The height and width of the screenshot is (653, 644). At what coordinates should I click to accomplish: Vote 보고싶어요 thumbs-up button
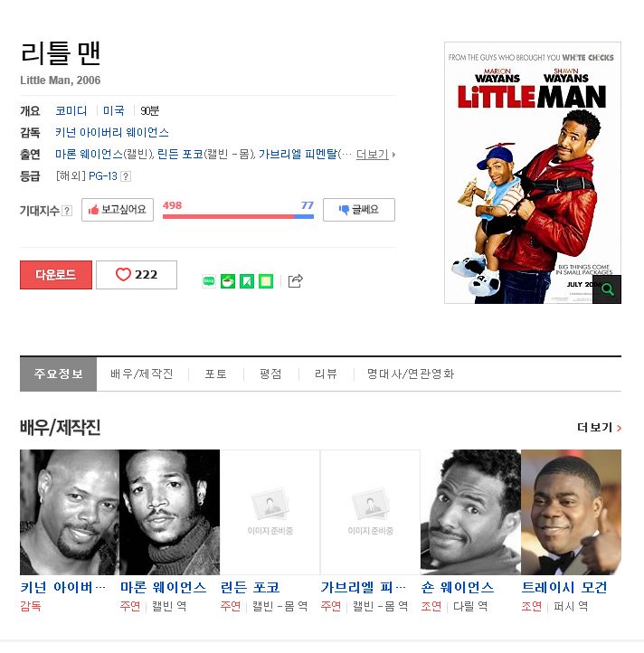pyautogui.click(x=118, y=210)
